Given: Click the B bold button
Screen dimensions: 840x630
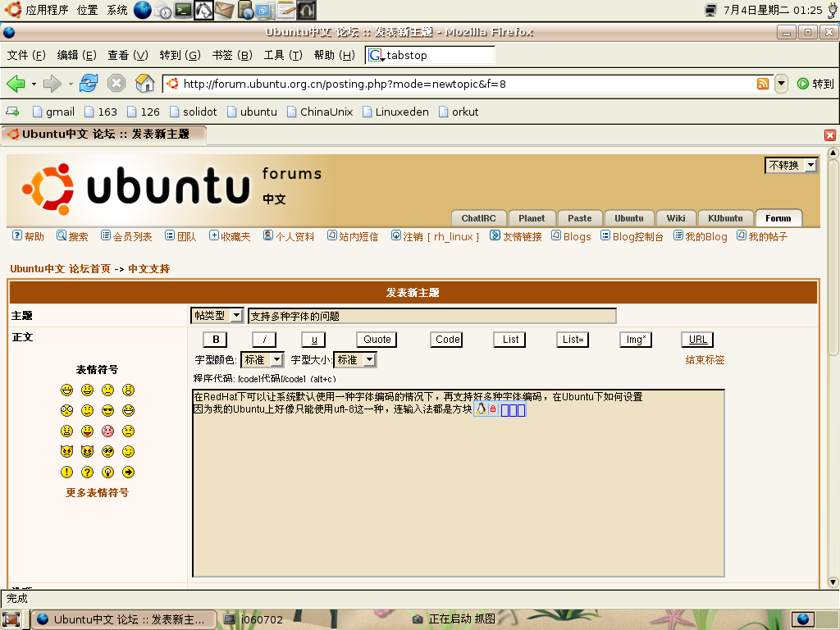Looking at the screenshot, I should click(x=216, y=339).
